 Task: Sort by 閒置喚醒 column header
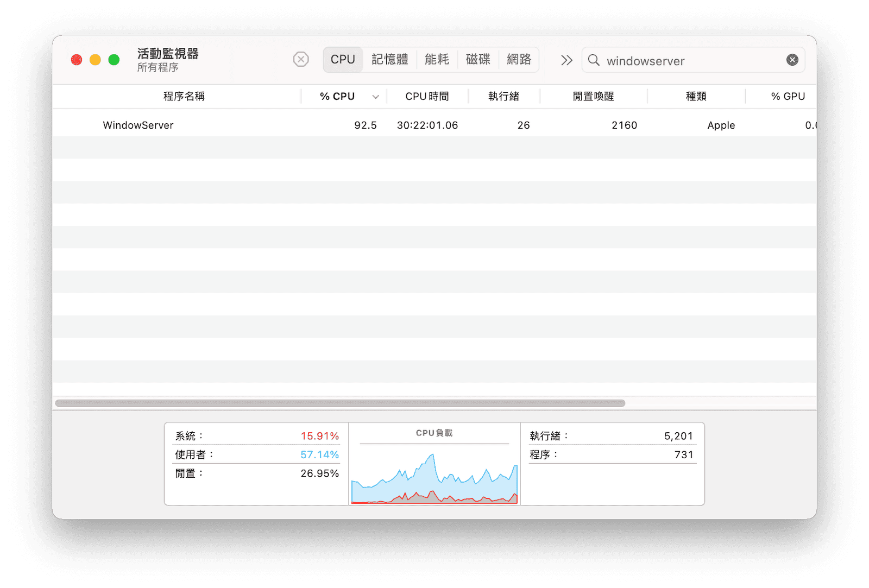[x=593, y=97]
